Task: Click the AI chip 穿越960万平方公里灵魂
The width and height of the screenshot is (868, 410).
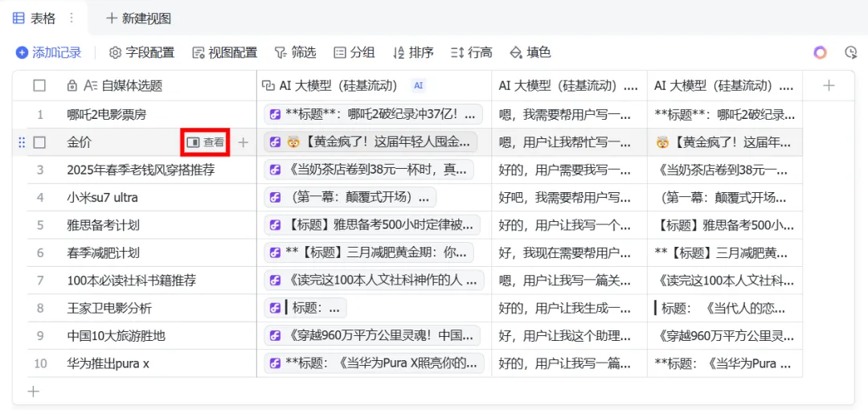Action: tap(373, 336)
